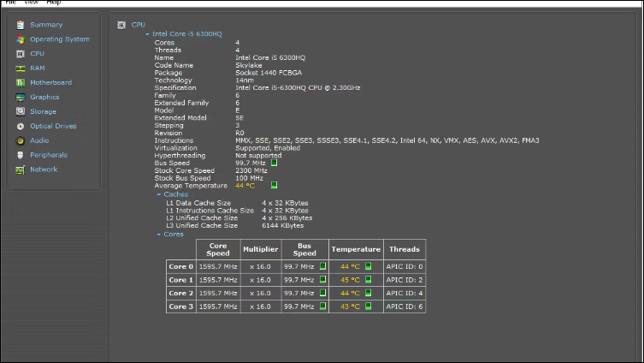Click the CPU header chip icon
Screen dimensions: 644x363
121,25
